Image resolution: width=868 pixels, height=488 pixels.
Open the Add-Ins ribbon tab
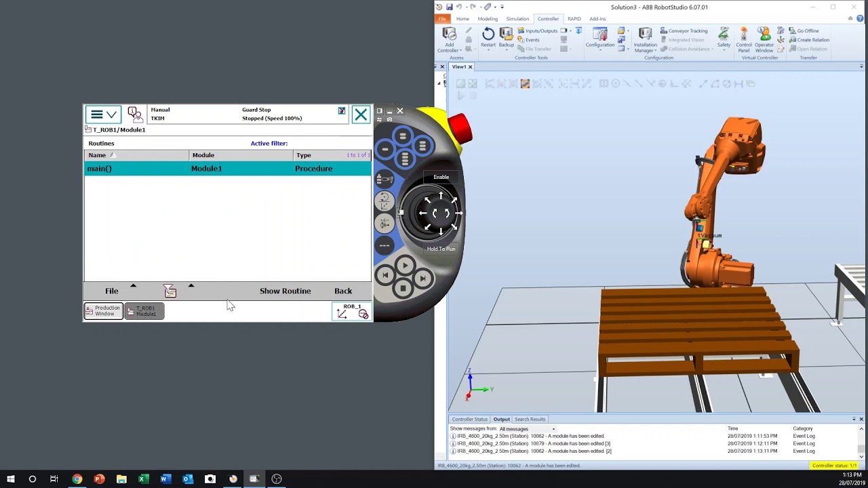pyautogui.click(x=597, y=19)
